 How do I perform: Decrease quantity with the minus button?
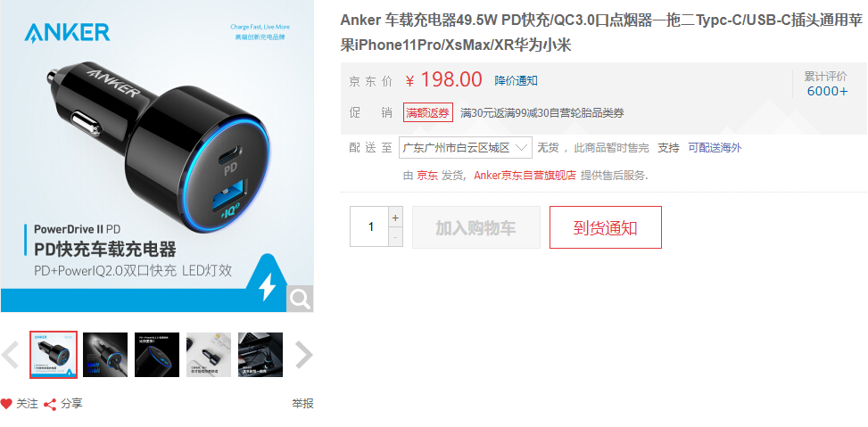click(x=395, y=237)
